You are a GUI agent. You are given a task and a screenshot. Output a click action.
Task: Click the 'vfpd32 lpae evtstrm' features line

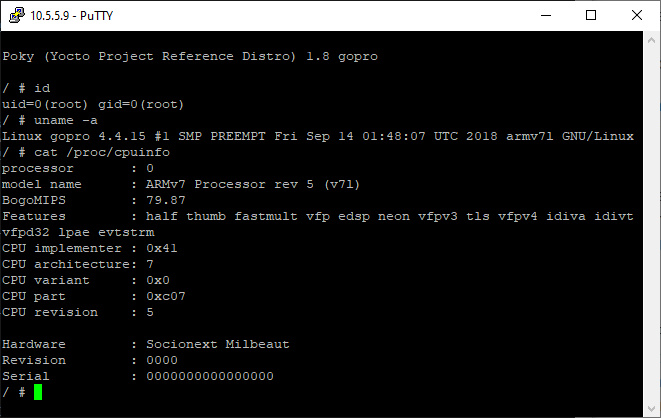(78, 232)
